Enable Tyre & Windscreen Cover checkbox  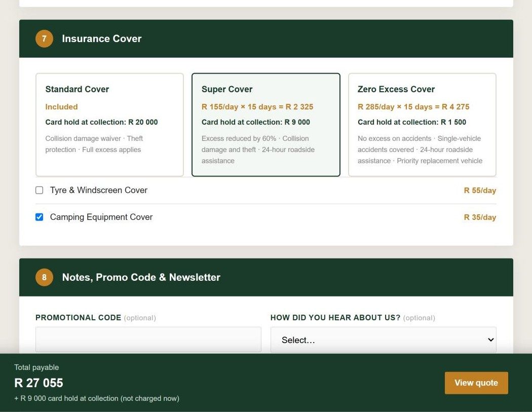tap(40, 190)
